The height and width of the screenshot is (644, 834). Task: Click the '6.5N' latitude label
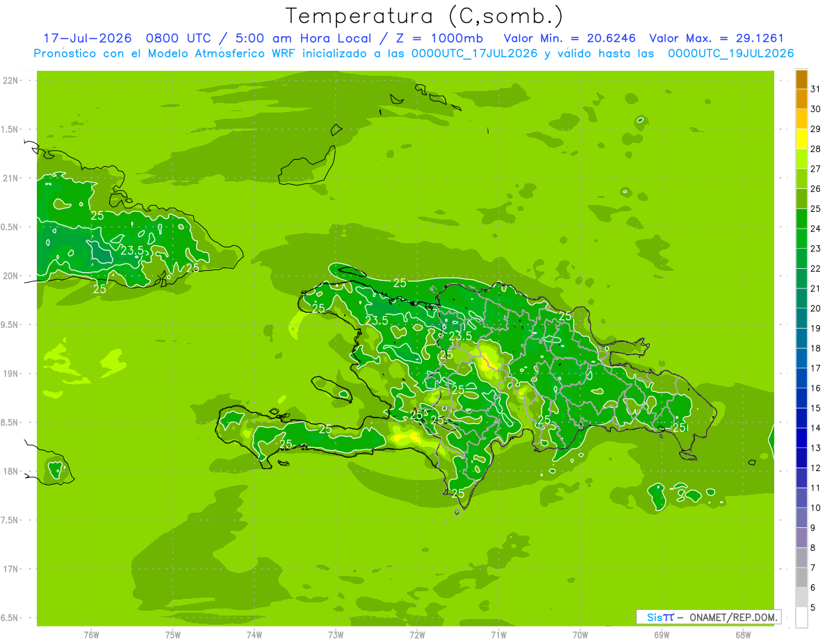(x=10, y=618)
